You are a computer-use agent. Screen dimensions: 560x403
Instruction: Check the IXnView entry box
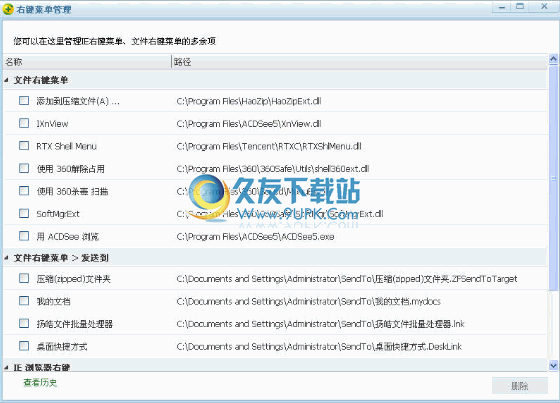(24, 123)
